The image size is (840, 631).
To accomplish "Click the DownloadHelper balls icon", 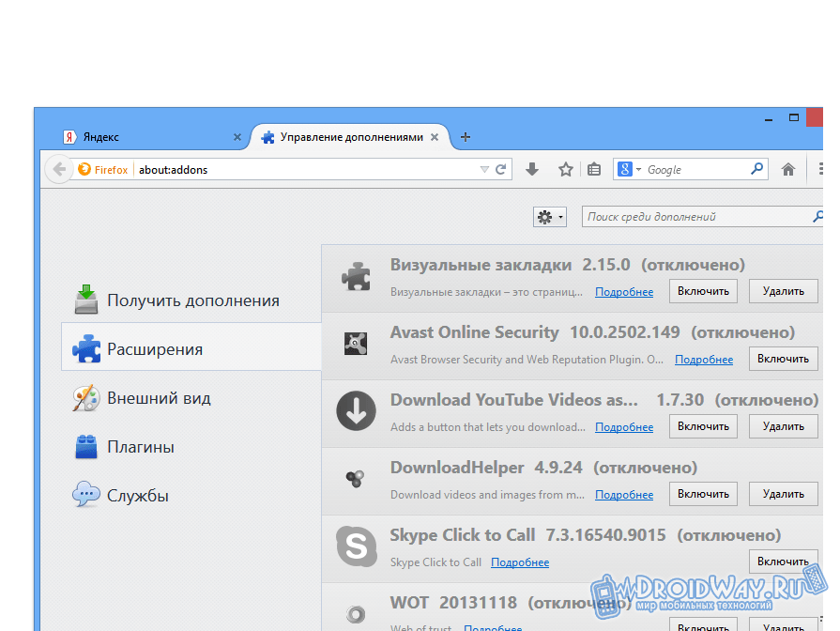I will 355,478.
